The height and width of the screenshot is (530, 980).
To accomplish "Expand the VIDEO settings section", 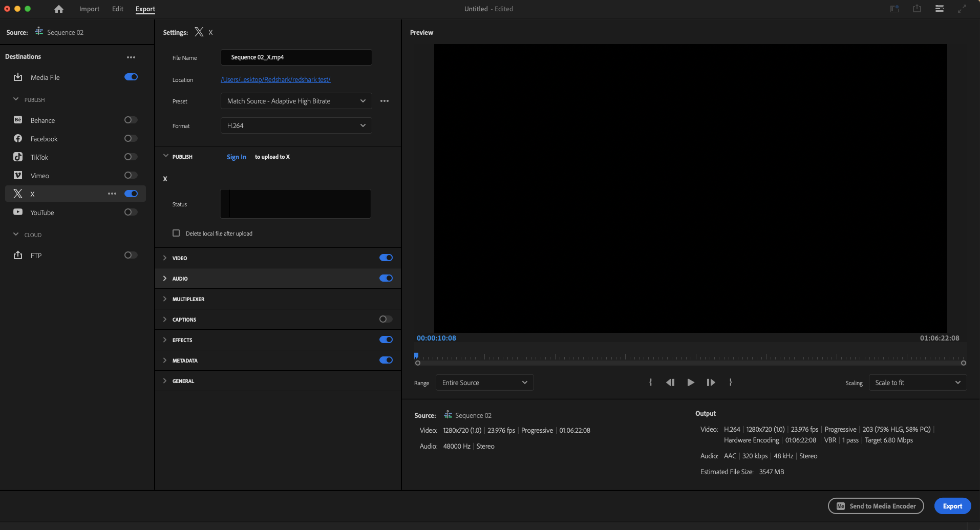I will 165,258.
